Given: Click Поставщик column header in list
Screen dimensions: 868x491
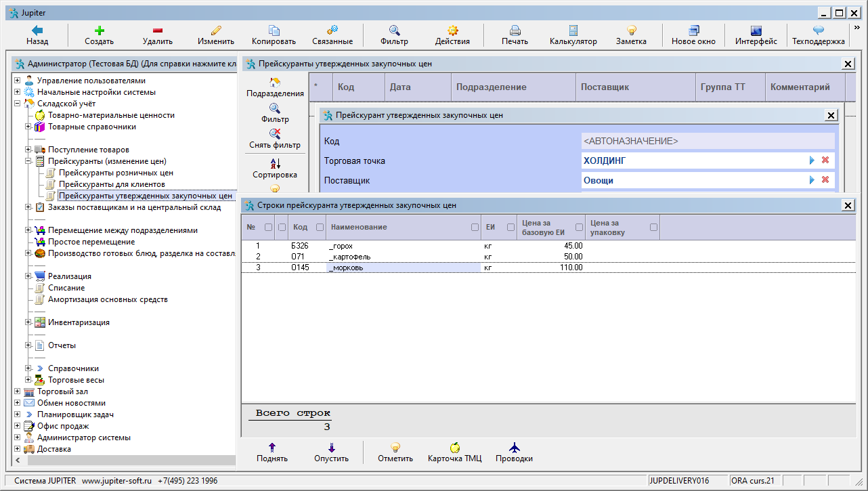Looking at the screenshot, I should (x=636, y=87).
